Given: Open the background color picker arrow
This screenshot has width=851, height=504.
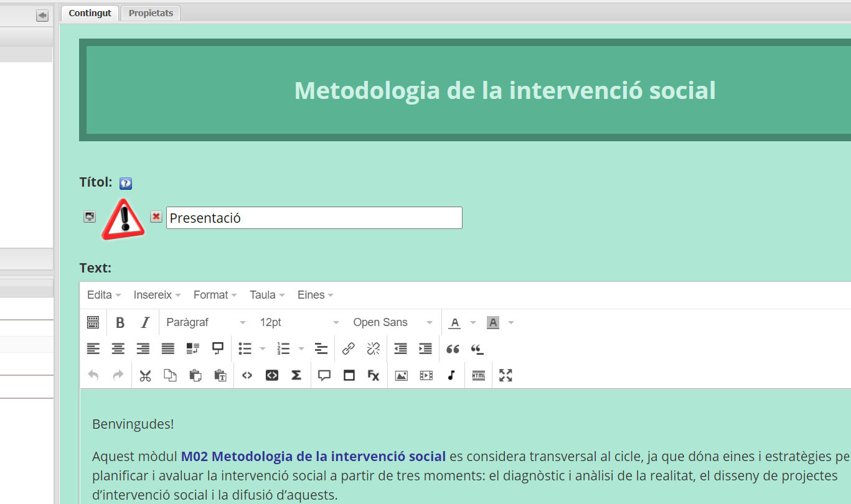Looking at the screenshot, I should click(511, 322).
